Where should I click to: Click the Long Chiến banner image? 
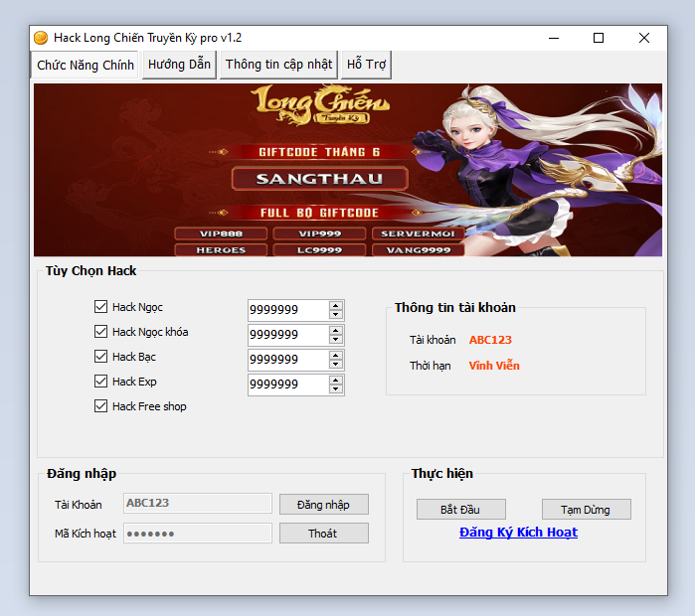point(348,170)
